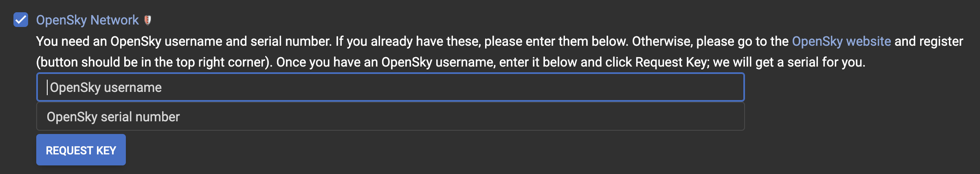The width and height of the screenshot is (980, 174).
Task: Focus the OpenSky serial number field
Action: pyautogui.click(x=390, y=117)
